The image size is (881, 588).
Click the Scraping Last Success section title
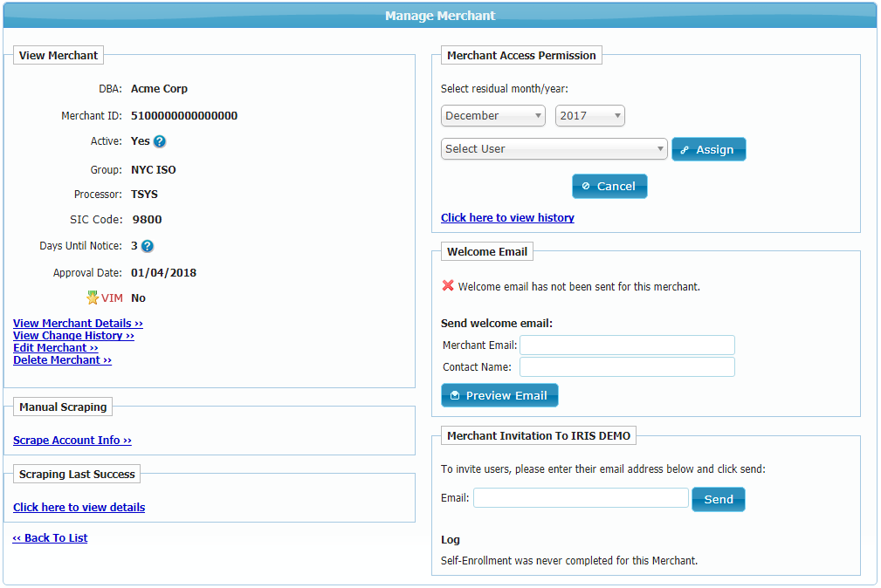click(x=77, y=474)
